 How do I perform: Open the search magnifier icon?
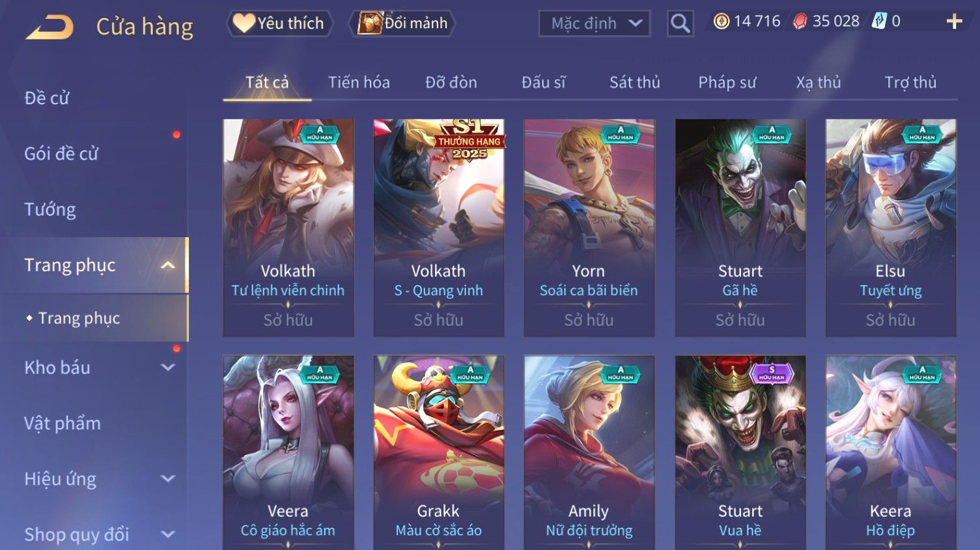680,23
